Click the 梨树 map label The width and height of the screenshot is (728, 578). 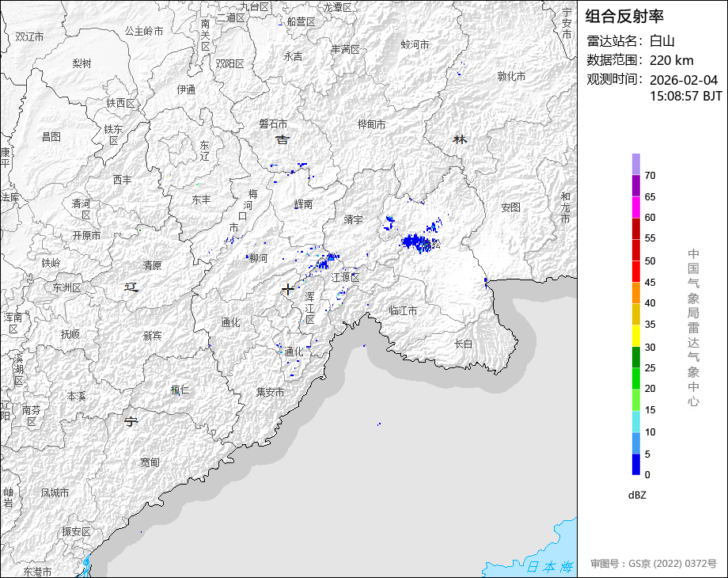(82, 63)
